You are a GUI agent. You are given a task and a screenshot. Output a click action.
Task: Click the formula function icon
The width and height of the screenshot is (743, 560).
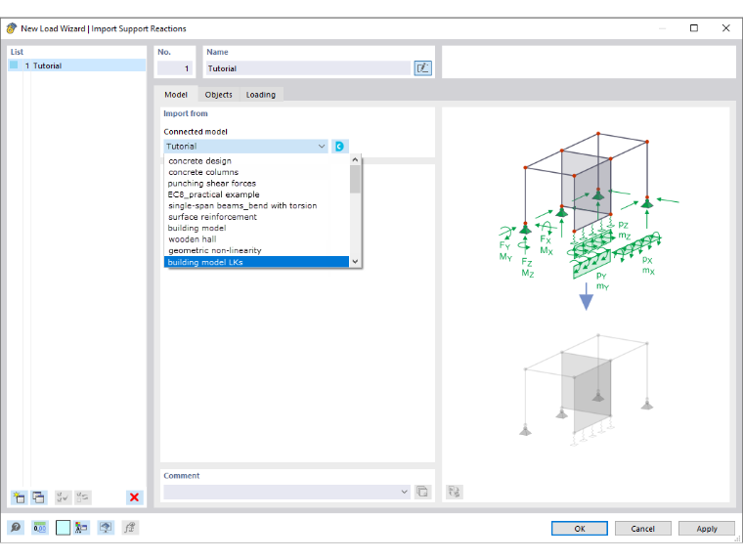pos(130,528)
